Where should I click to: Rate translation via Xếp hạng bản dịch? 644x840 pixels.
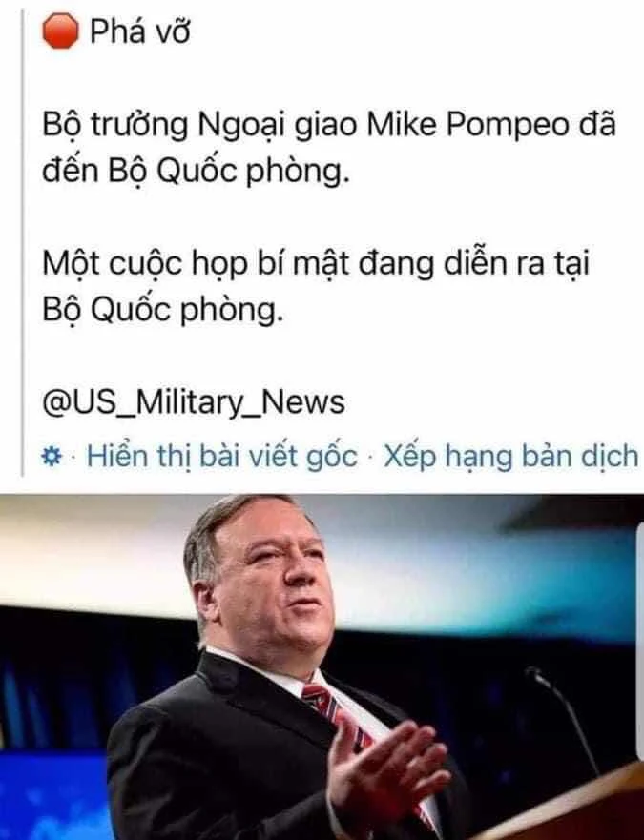(x=511, y=457)
